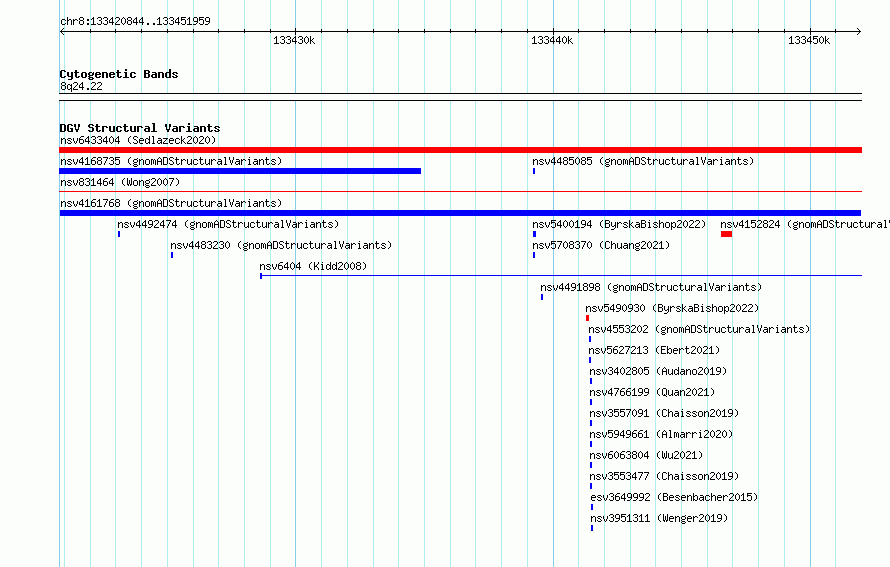Click the chr8:133420844..133451959 coordinates text

pos(135,21)
